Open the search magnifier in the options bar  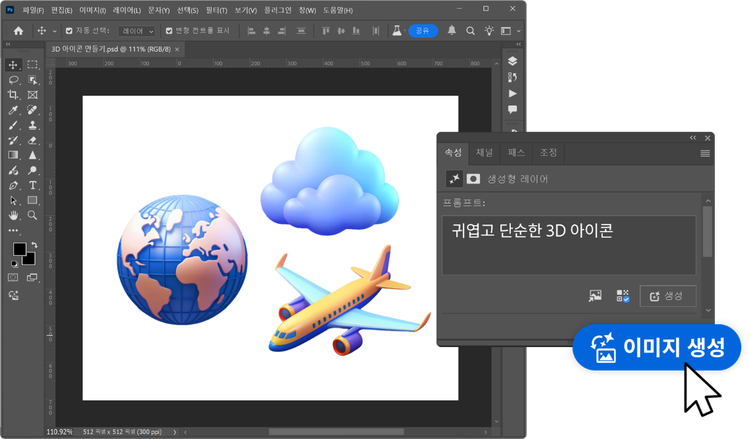tap(471, 31)
